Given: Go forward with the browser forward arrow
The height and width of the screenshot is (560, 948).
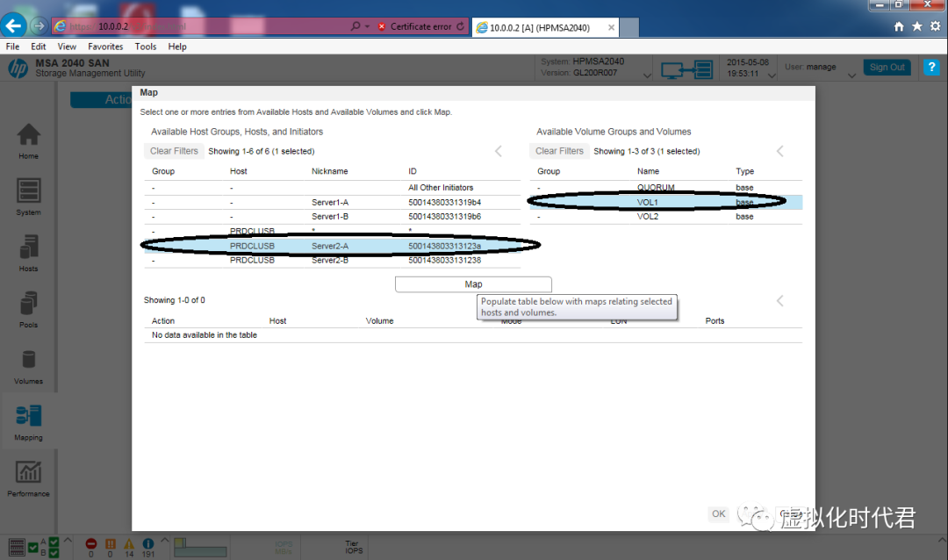Looking at the screenshot, I should 39,26.
